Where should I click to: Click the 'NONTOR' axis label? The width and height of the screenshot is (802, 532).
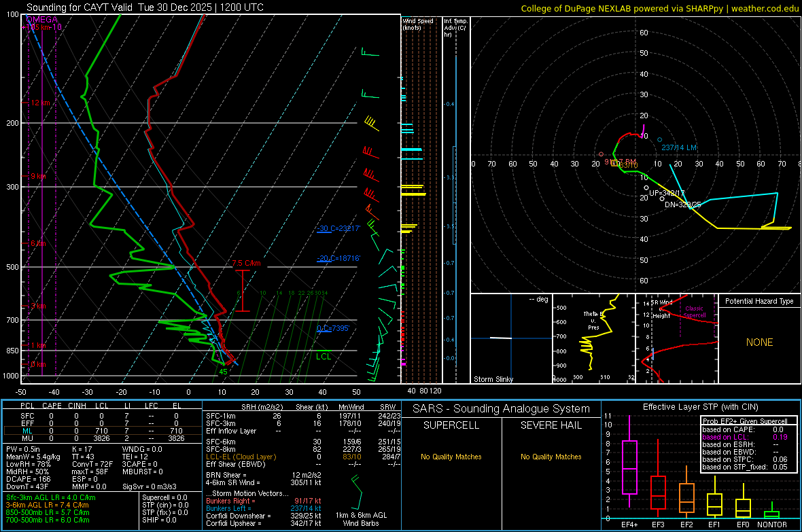tap(772, 525)
